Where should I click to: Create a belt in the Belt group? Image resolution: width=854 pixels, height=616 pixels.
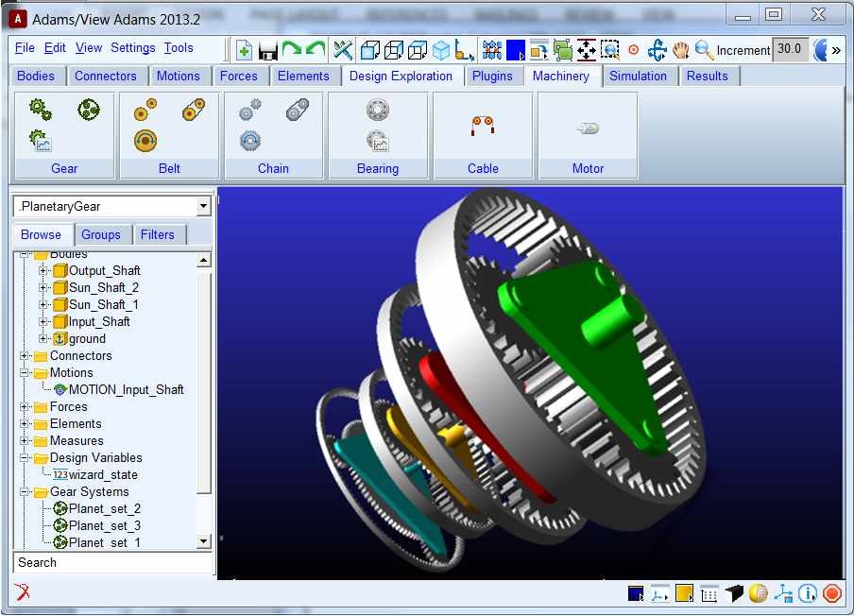194,110
